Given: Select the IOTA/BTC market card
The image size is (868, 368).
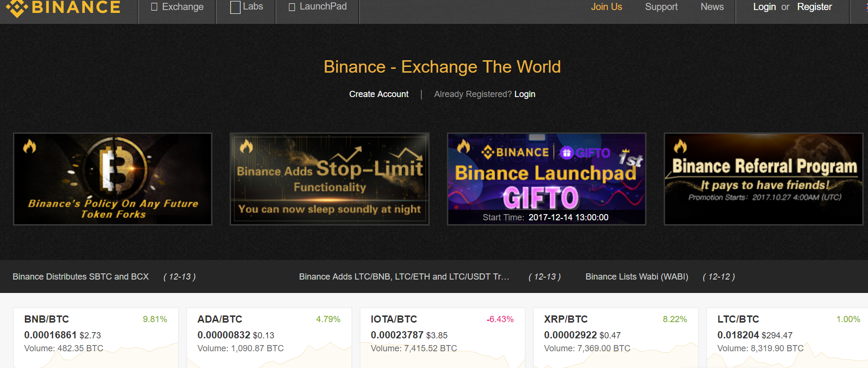Looking at the screenshot, I should (x=443, y=338).
